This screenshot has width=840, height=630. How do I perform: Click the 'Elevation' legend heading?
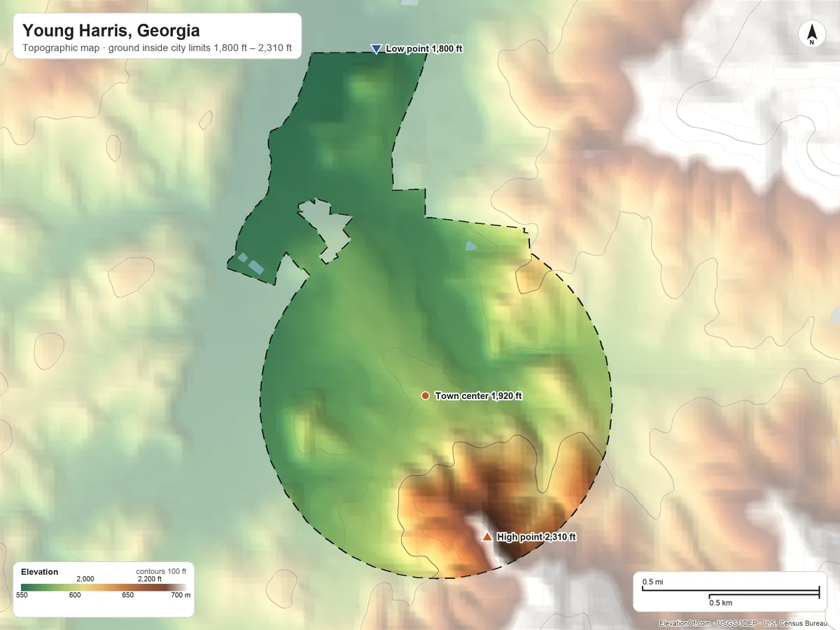tap(40, 572)
